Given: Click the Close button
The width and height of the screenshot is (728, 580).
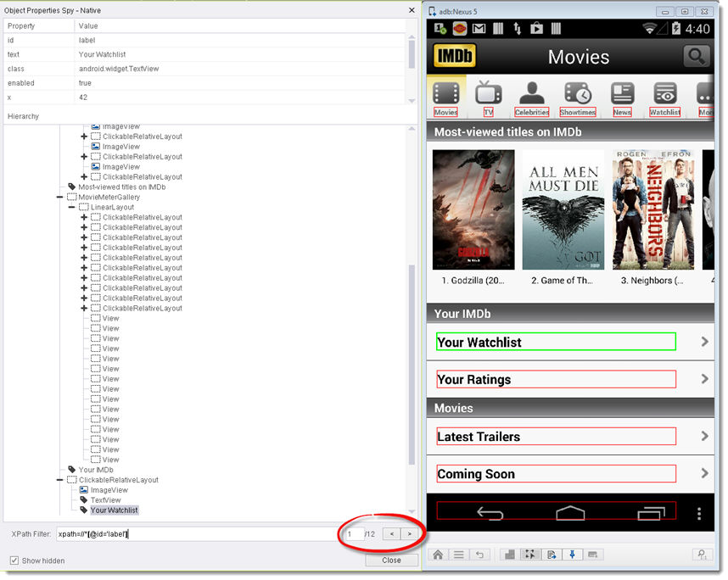Looking at the screenshot, I should [391, 560].
